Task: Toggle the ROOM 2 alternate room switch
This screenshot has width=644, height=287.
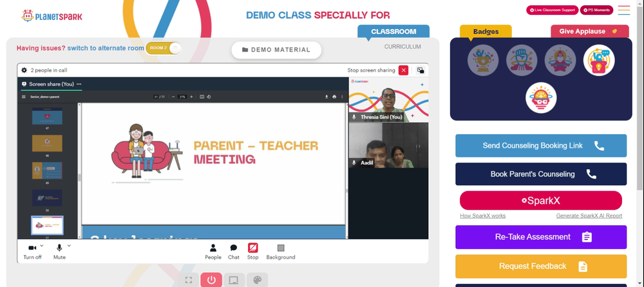Action: (x=164, y=48)
